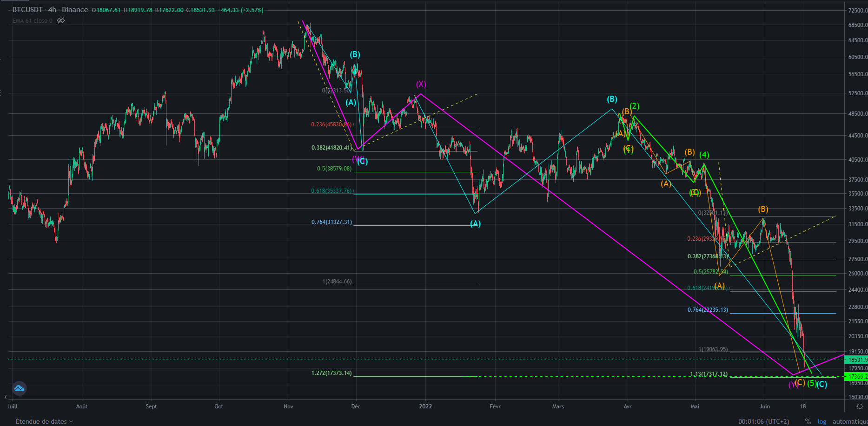
Task: Click the Fibonacci level 0.764(22235.13)
Action: (708, 310)
